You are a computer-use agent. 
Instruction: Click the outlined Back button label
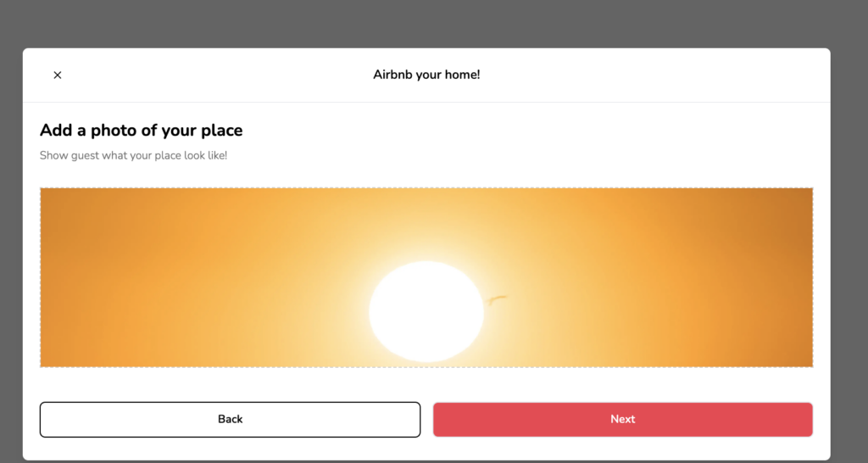point(230,419)
